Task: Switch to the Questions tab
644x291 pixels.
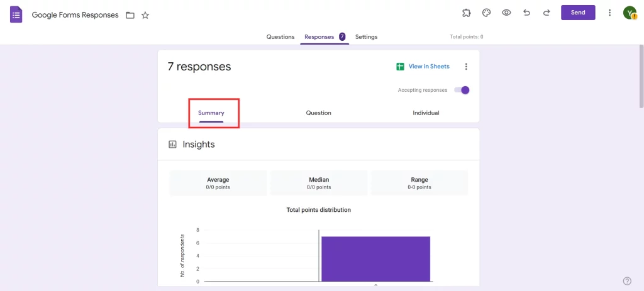Action: click(x=280, y=37)
